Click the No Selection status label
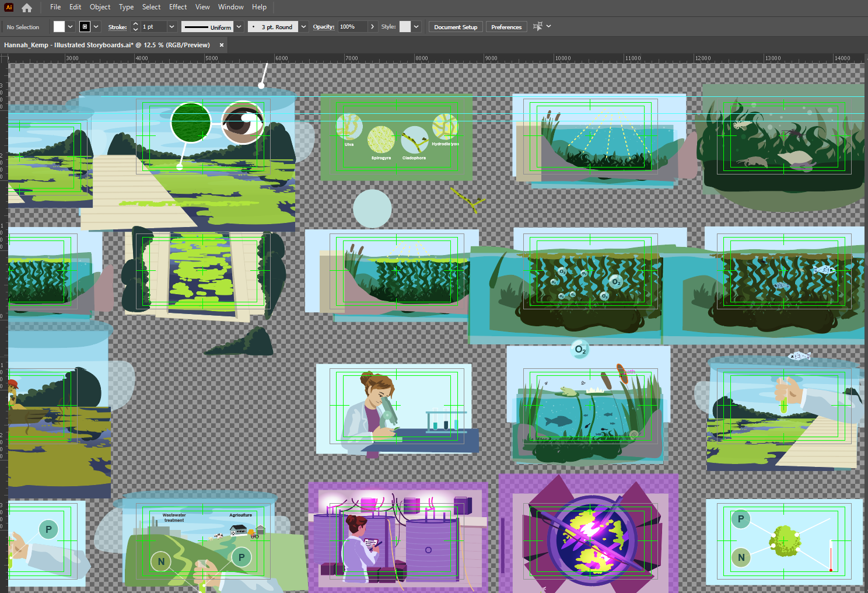Image resolution: width=868 pixels, height=593 pixels. coord(23,27)
